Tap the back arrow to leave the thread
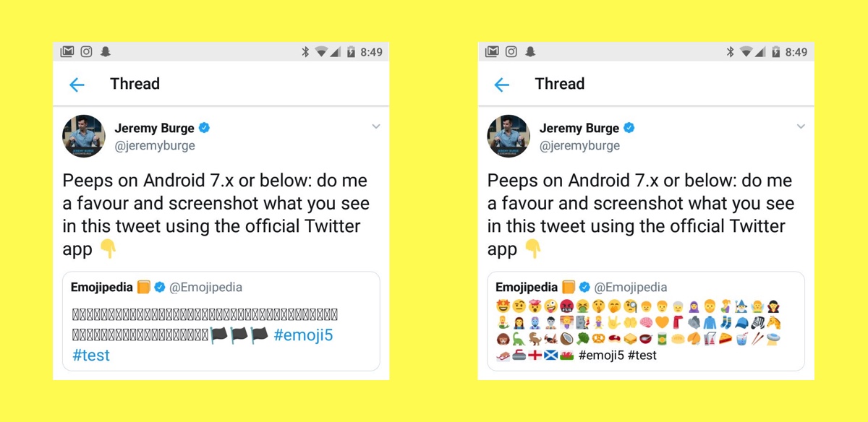 (77, 85)
